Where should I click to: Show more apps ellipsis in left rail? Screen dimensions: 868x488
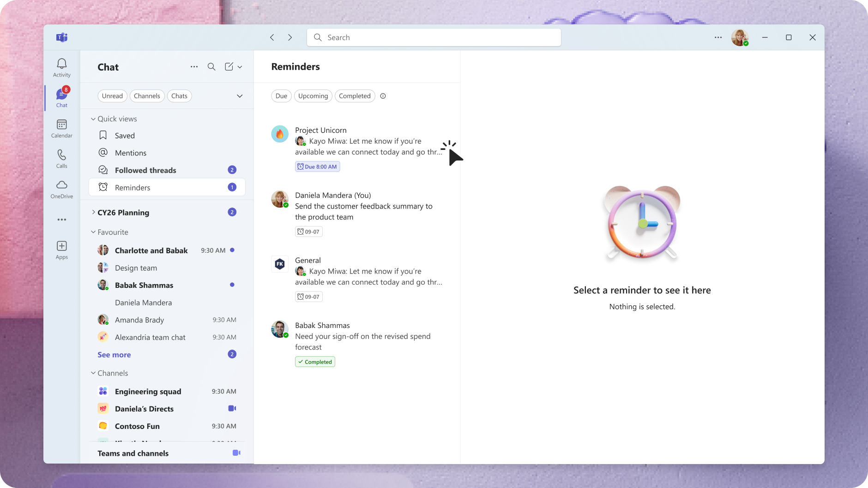[62, 220]
